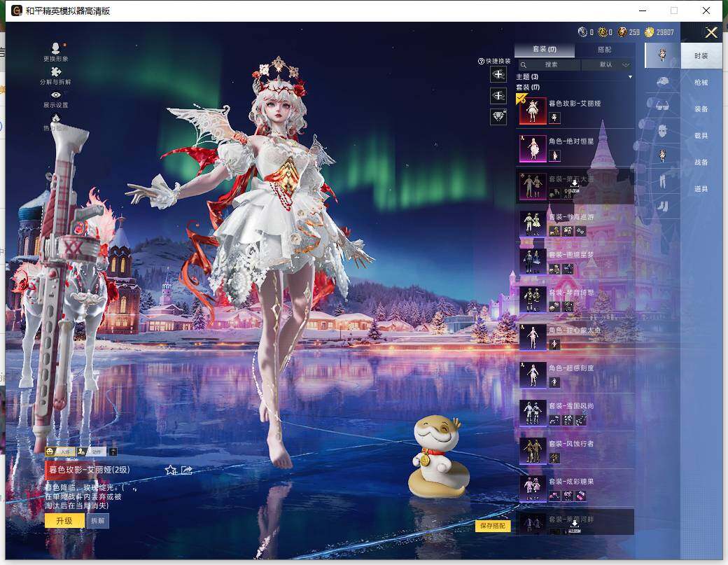Switch to the 搭配 tab
This screenshot has height=565, width=728.
pos(605,49)
